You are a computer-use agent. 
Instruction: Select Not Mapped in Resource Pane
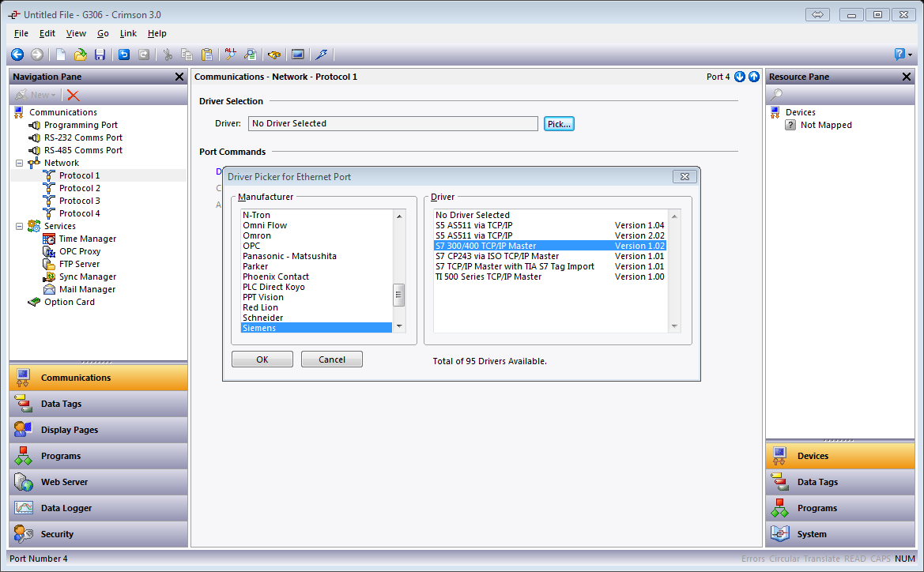point(825,125)
